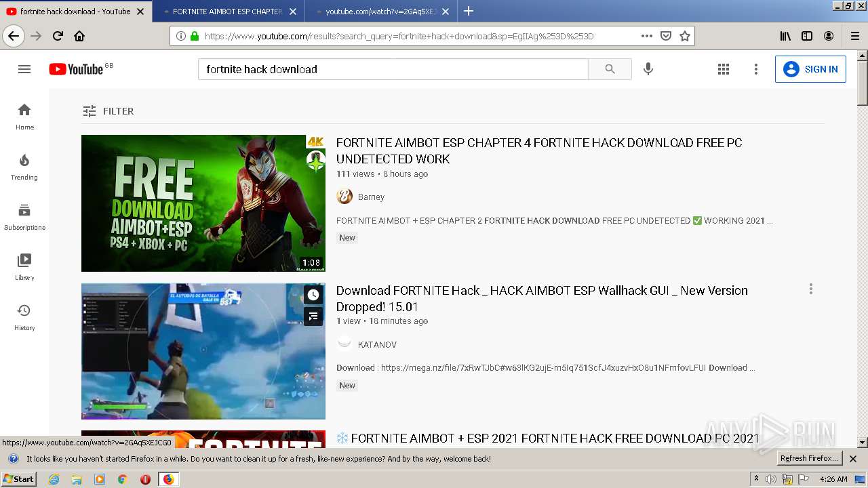Click the YouTube search input field
Screen dimensions: 868x488
(x=393, y=69)
